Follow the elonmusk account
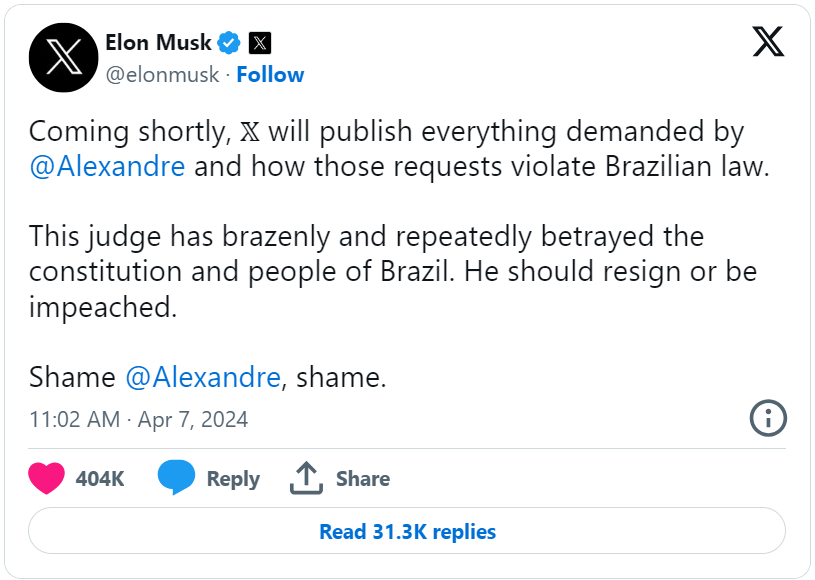 coord(270,75)
